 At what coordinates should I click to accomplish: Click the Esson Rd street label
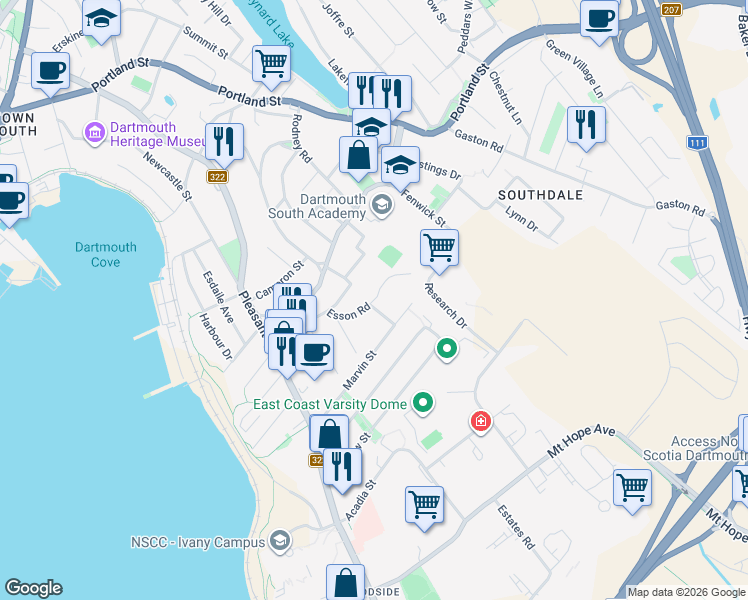[x=348, y=311]
